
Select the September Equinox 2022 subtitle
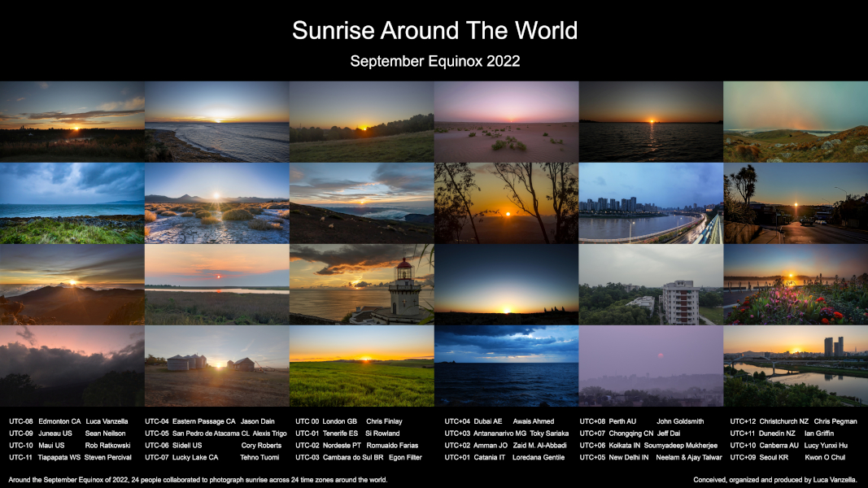[x=434, y=59]
